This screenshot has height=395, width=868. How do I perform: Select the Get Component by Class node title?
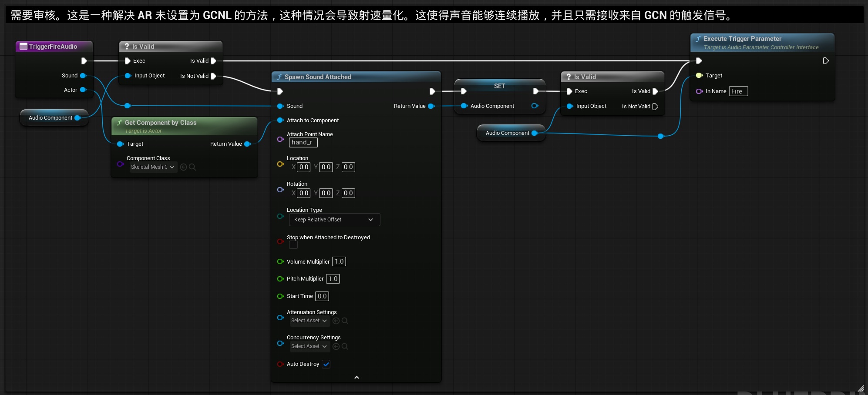(x=160, y=123)
